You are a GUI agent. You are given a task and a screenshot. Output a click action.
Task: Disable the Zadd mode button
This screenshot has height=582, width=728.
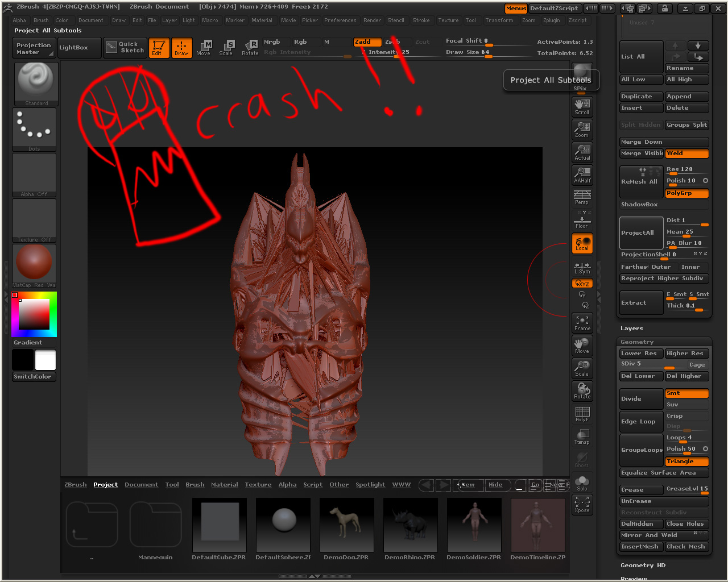[366, 42]
